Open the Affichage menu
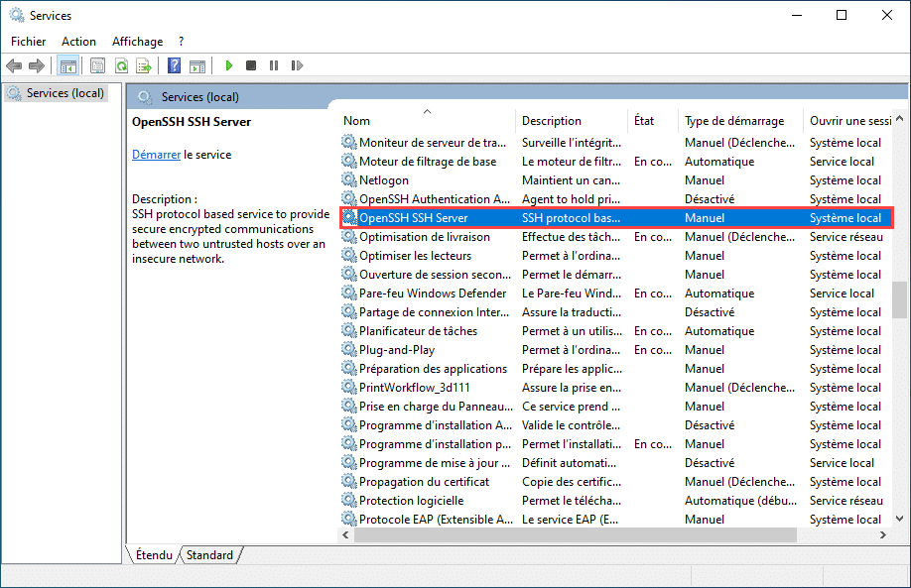 pyautogui.click(x=138, y=42)
